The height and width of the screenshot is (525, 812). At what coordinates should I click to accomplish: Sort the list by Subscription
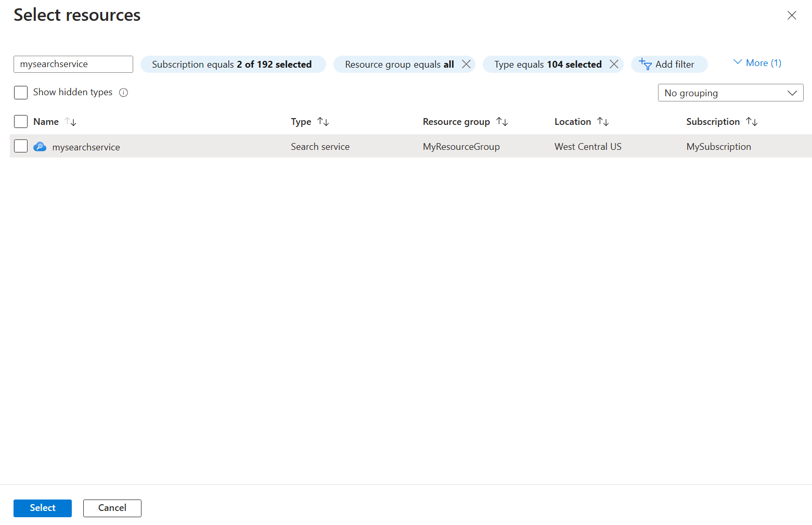pos(752,121)
